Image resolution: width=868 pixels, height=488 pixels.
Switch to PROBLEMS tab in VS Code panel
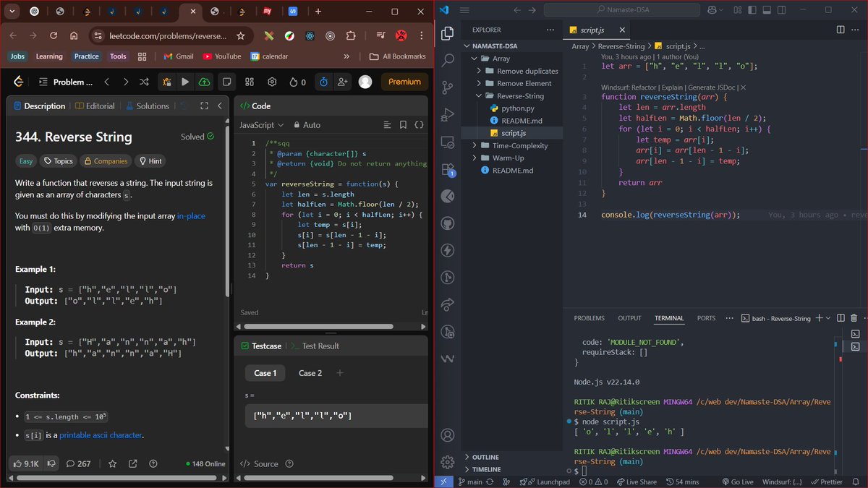[589, 318]
